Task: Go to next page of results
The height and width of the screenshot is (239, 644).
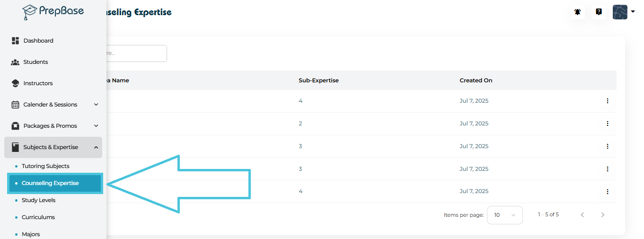Action: 602,215
